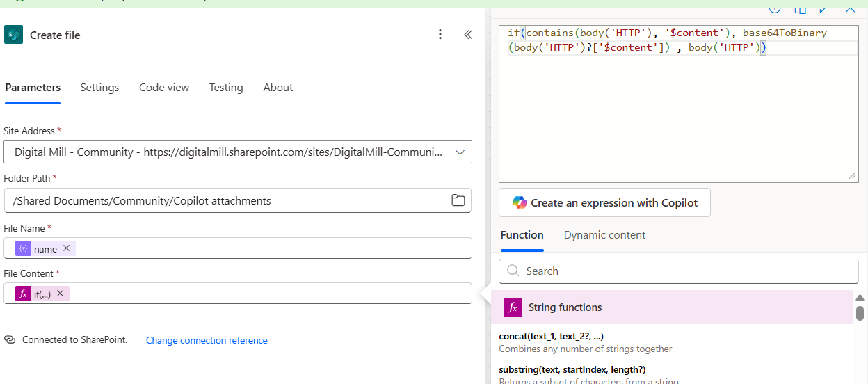Remove the if(...) expression token
Image resolution: width=868 pixels, height=384 pixels.
(x=60, y=294)
